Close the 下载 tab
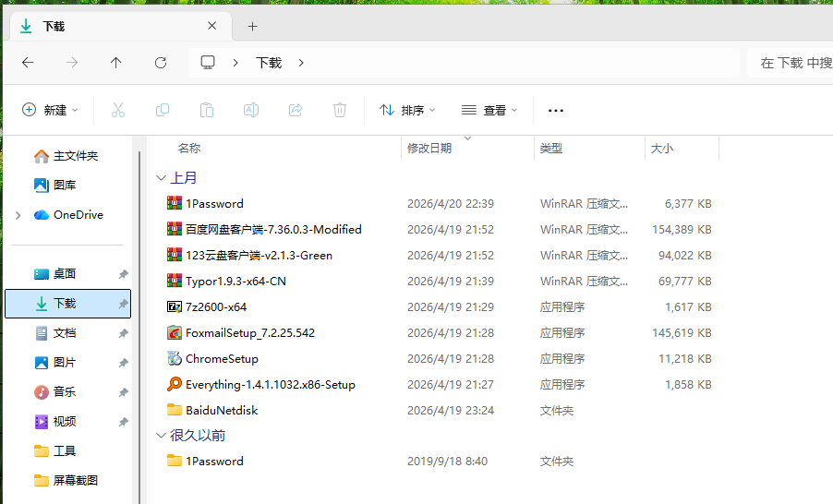 tap(212, 26)
